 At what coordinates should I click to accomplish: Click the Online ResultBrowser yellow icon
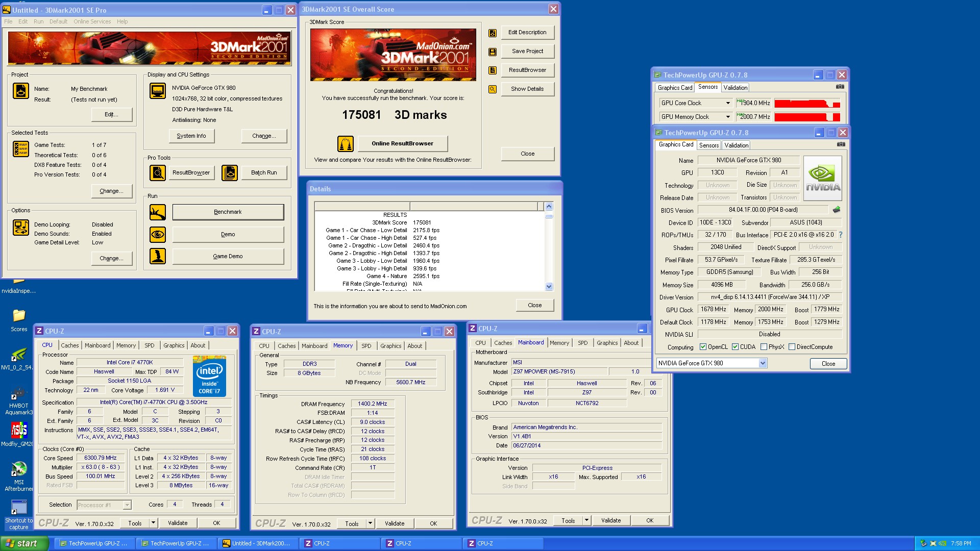point(346,144)
